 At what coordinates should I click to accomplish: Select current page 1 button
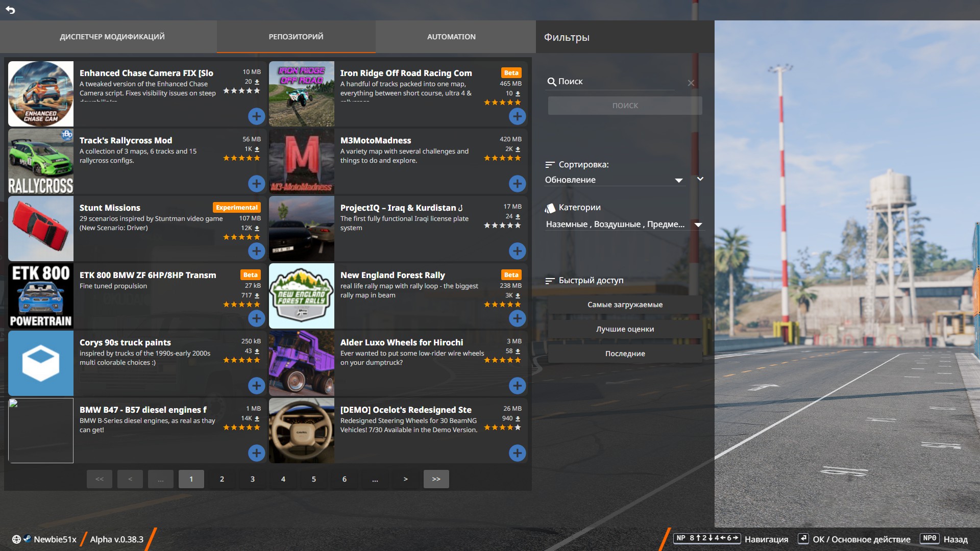(191, 479)
